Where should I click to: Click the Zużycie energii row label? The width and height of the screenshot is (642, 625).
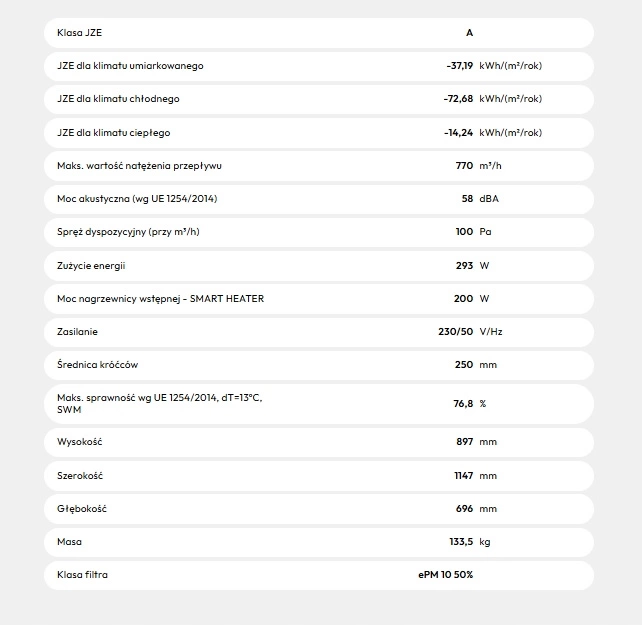click(92, 266)
